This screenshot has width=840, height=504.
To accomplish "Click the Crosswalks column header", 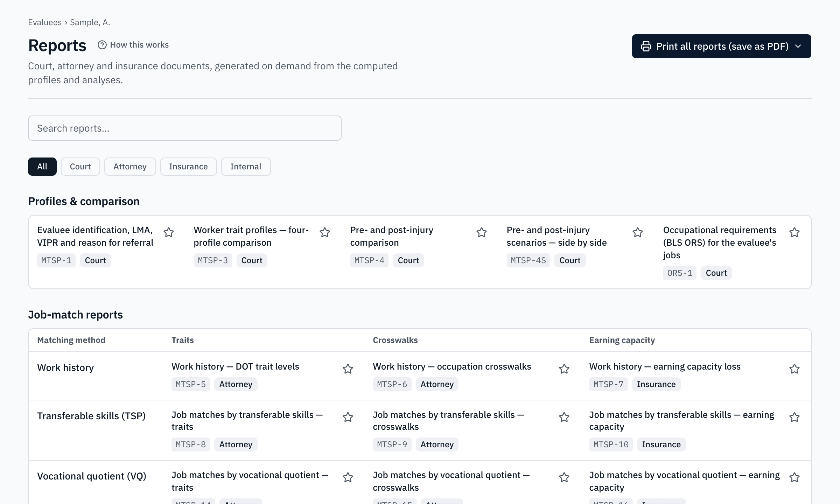I will [x=395, y=340].
